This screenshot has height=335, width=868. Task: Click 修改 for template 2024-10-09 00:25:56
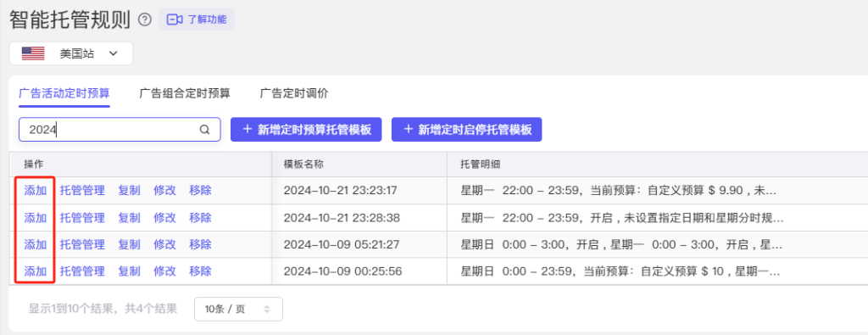(165, 271)
